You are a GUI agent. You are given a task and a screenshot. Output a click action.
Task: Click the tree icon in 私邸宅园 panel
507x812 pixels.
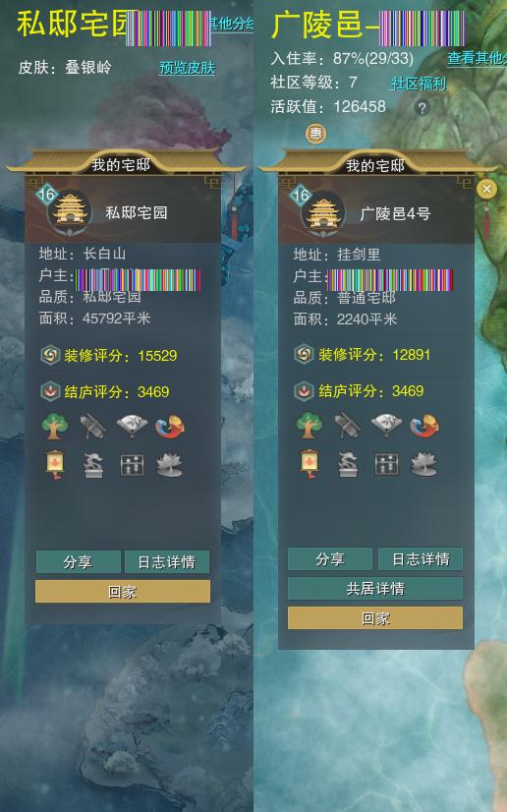coord(55,427)
